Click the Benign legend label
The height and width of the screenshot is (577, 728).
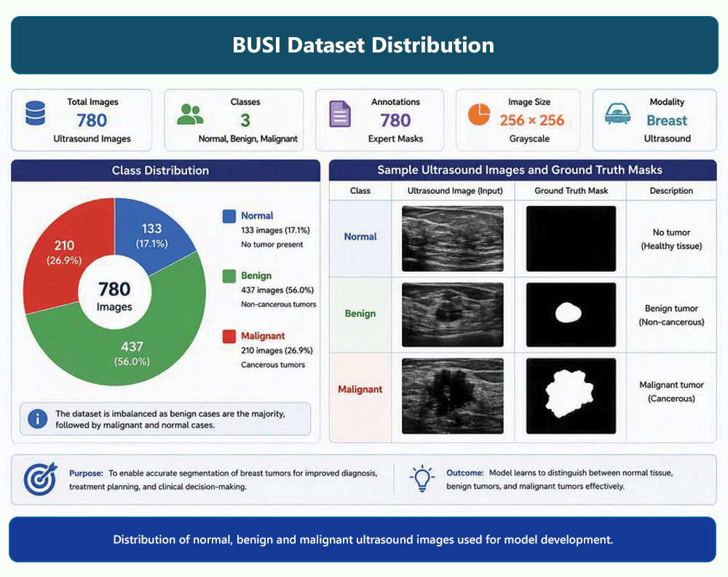(256, 276)
